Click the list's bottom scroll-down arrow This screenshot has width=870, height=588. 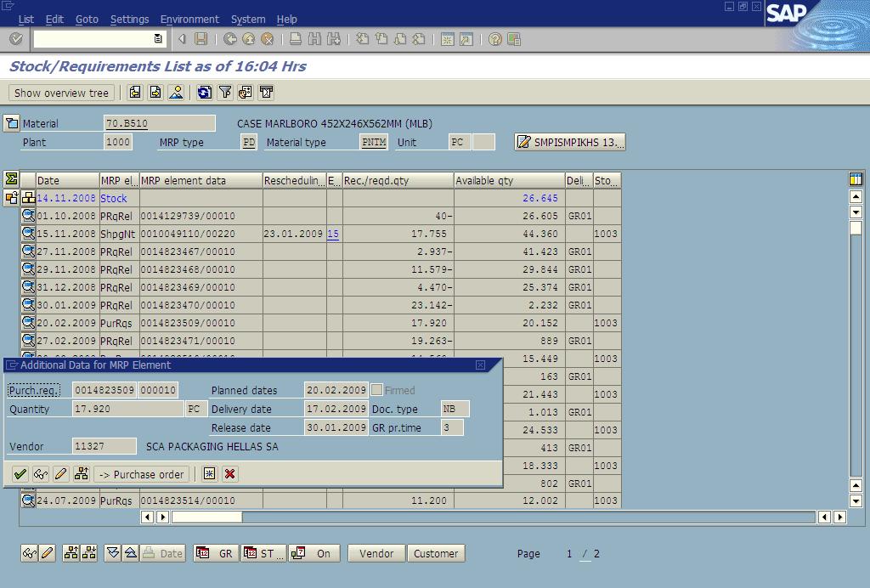[x=856, y=501]
